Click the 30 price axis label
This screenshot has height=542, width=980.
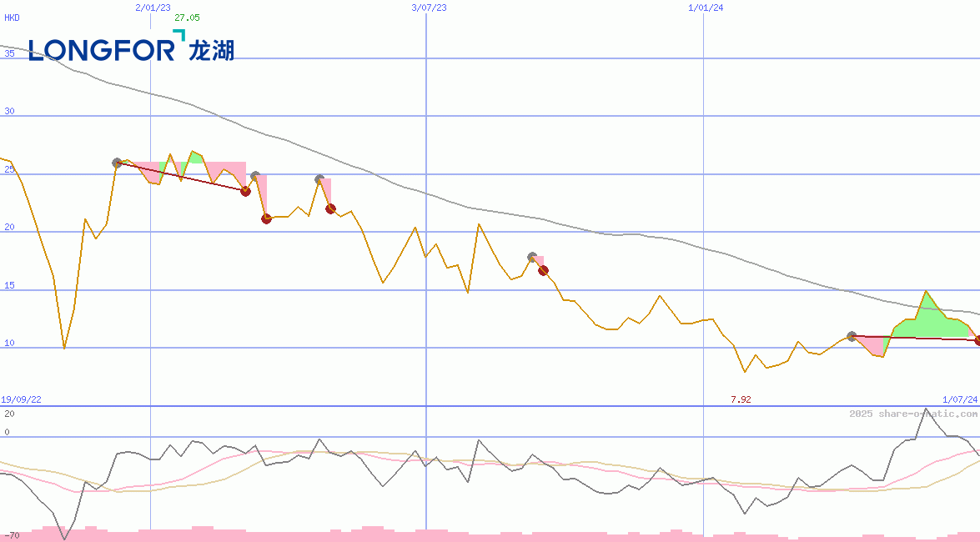tap(9, 111)
